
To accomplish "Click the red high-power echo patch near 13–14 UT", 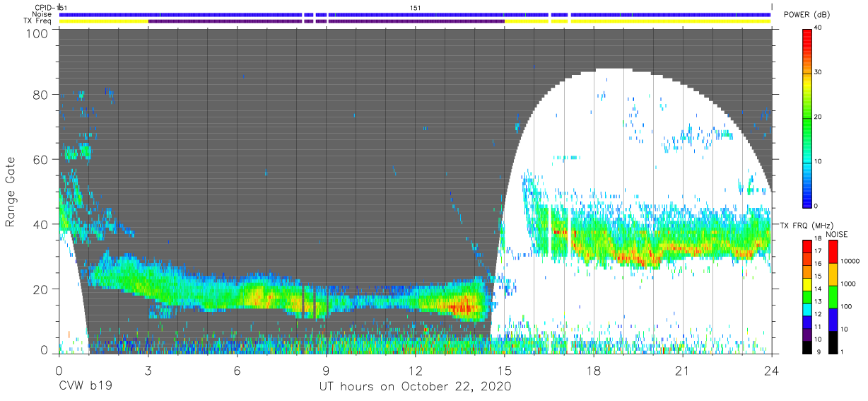I will coord(462,306).
